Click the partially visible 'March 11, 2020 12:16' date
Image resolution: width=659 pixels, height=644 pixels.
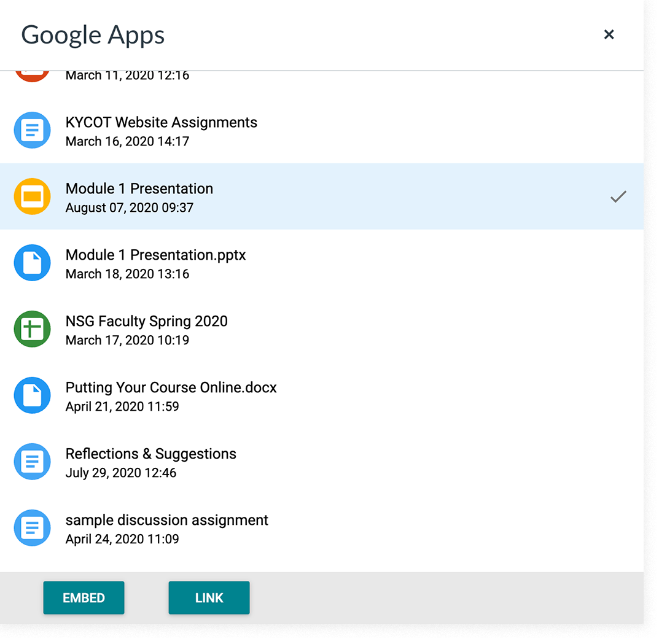point(127,76)
